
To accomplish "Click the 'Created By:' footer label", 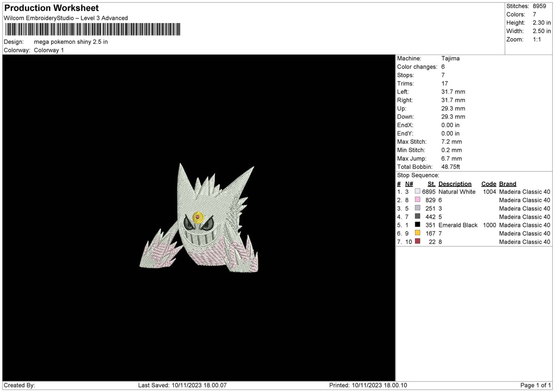I will [19, 386].
